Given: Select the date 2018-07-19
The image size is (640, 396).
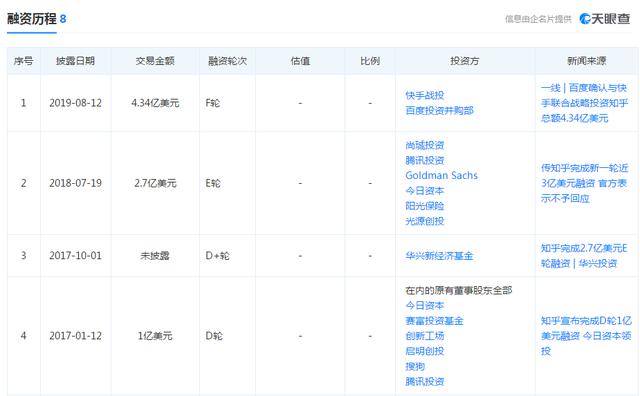Looking at the screenshot, I should coord(76,183).
